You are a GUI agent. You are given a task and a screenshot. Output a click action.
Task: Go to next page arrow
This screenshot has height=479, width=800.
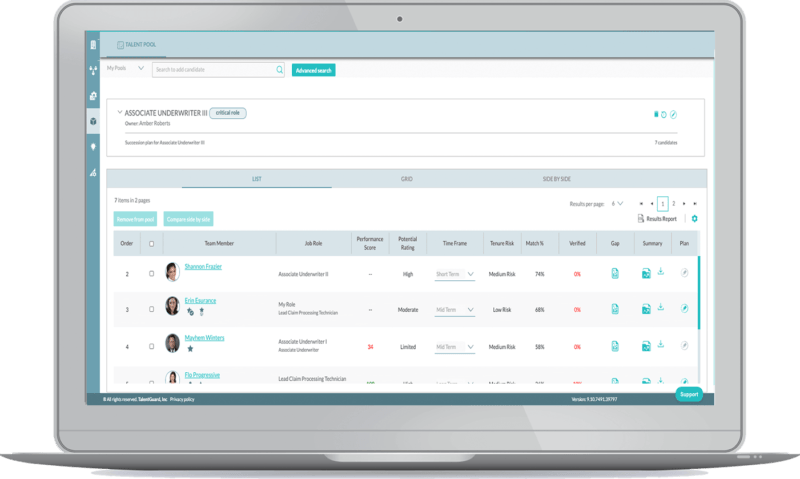(684, 204)
